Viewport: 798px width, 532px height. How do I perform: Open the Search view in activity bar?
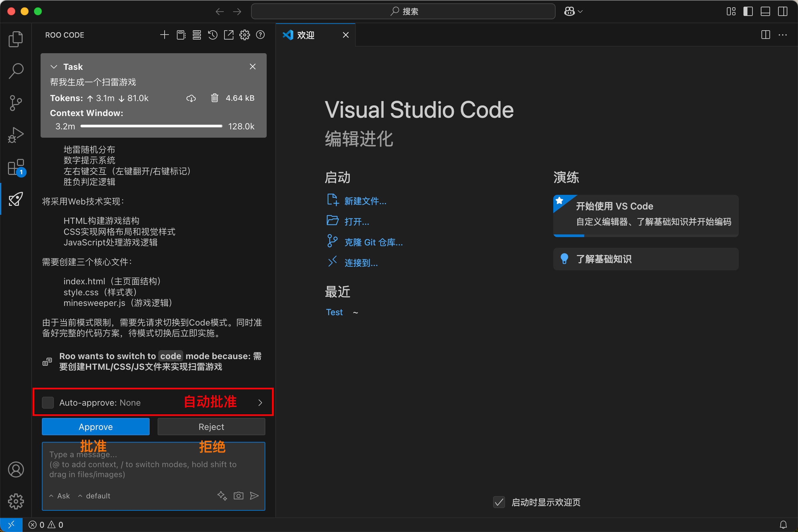(x=16, y=71)
